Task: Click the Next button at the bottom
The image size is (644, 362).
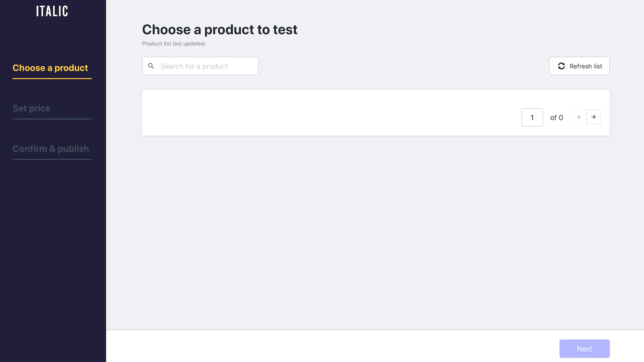Action: tap(584, 349)
